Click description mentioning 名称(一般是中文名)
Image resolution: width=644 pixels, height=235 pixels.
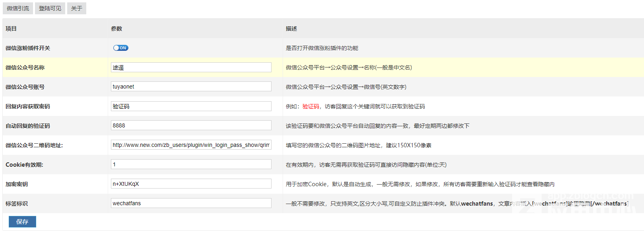(349, 67)
